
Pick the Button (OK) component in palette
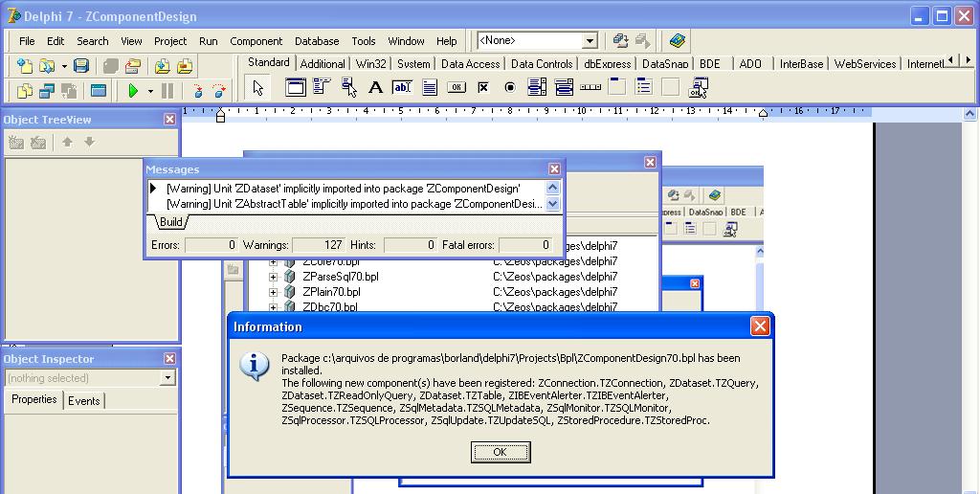click(457, 88)
